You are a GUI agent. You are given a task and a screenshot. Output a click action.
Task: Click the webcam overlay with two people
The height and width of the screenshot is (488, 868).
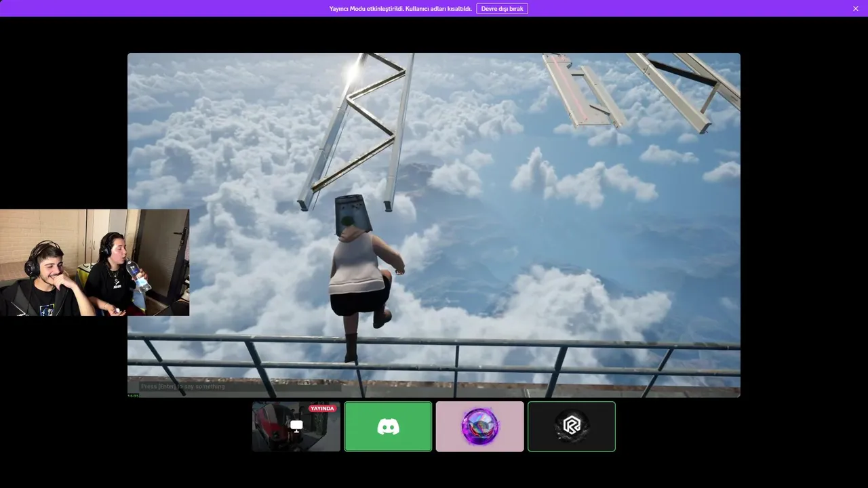click(x=94, y=262)
